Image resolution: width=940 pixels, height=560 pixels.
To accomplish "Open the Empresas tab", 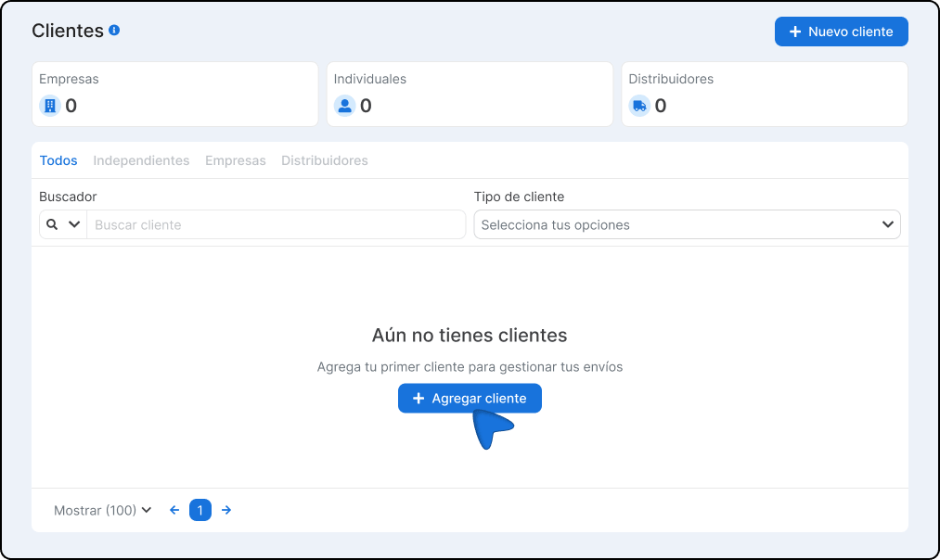I will [236, 160].
